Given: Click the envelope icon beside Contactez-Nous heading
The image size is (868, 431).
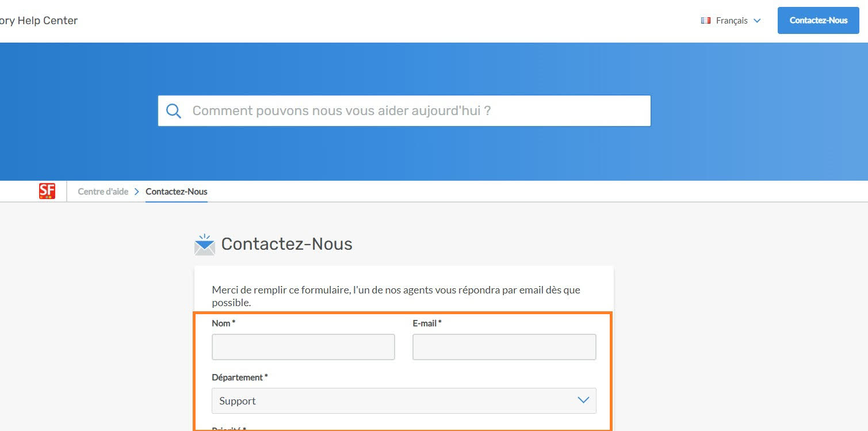Looking at the screenshot, I should pos(204,245).
